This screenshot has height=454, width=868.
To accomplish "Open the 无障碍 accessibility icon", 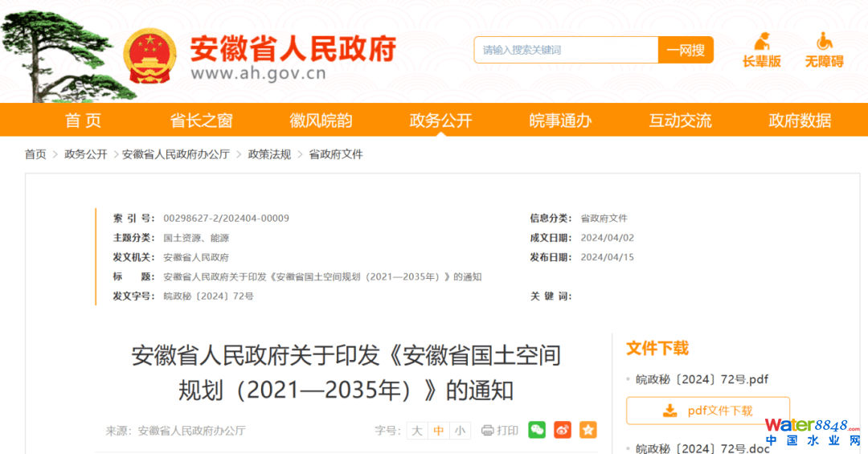I will click(x=824, y=42).
